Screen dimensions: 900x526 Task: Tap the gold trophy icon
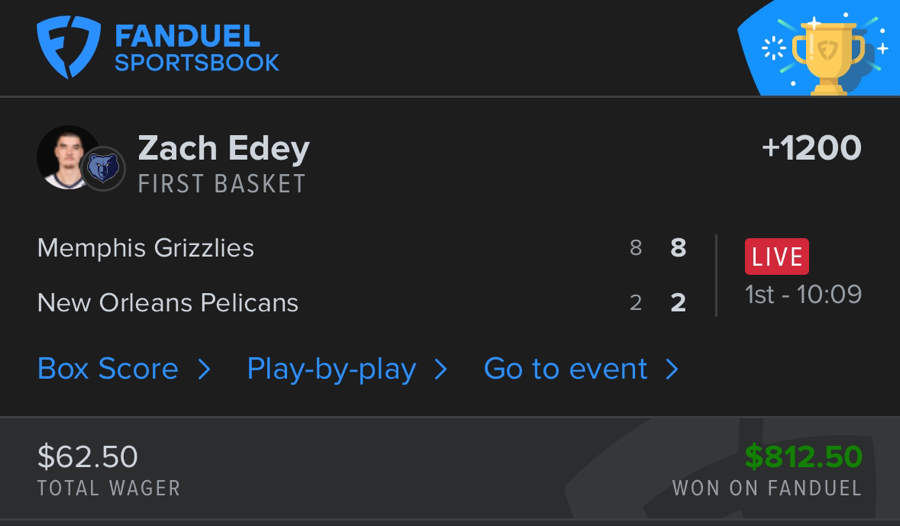tap(827, 52)
